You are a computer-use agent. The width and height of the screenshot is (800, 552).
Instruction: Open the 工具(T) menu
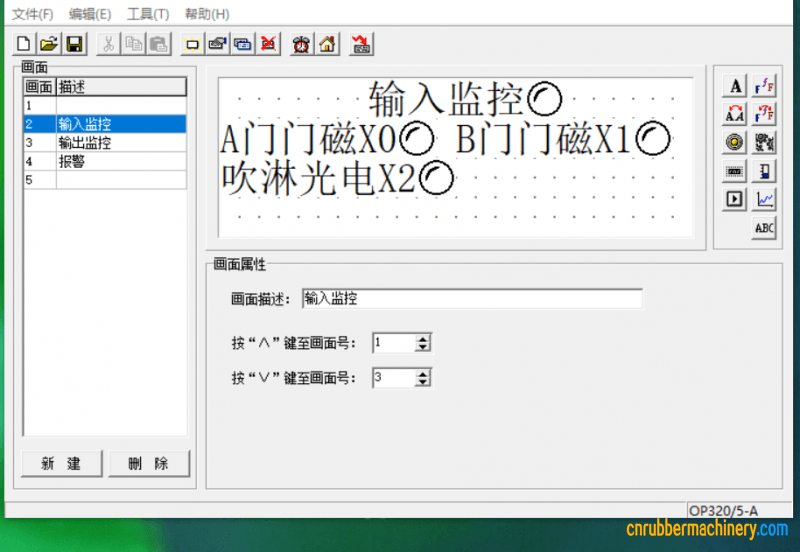[148, 14]
